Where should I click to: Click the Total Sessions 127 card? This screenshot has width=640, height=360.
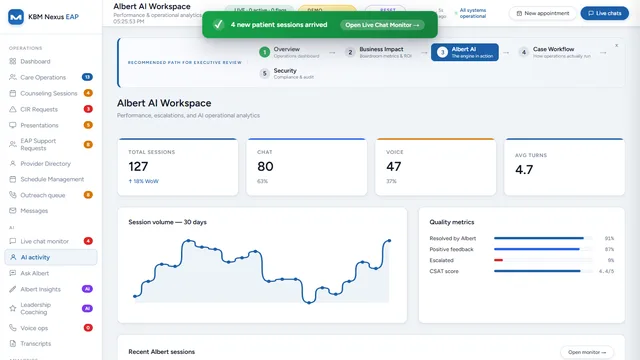[178, 167]
